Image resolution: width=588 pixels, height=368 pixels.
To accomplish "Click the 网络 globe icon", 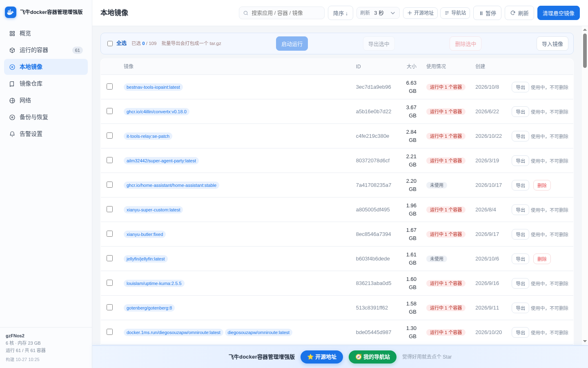I will (x=12, y=101).
